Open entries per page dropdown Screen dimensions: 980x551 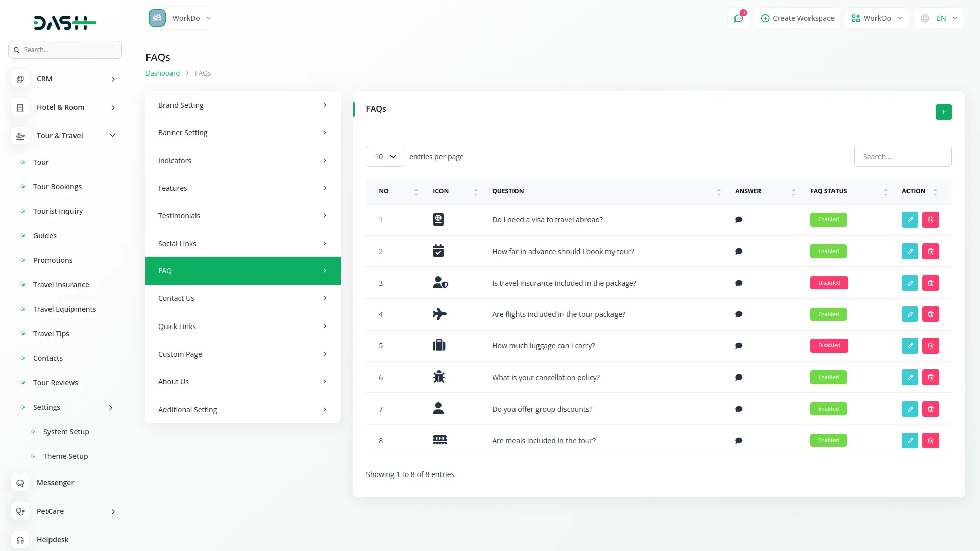pyautogui.click(x=385, y=157)
